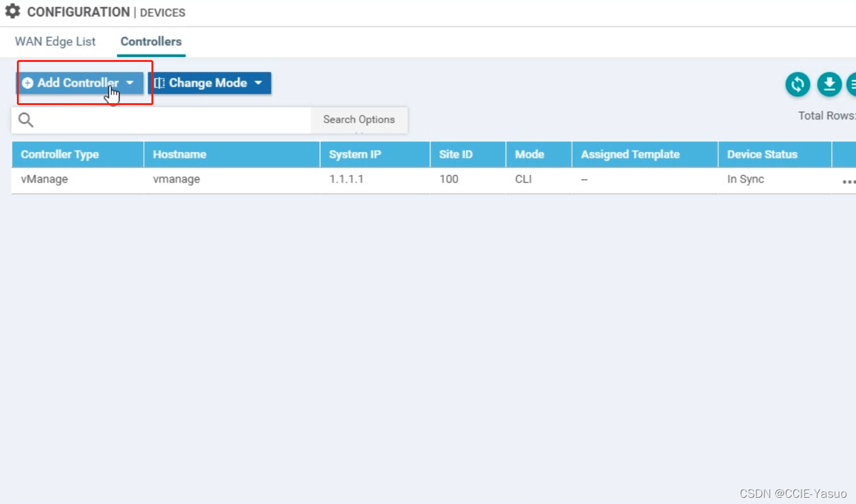Image resolution: width=856 pixels, height=504 pixels.
Task: Click the download export icon
Action: pos(830,84)
